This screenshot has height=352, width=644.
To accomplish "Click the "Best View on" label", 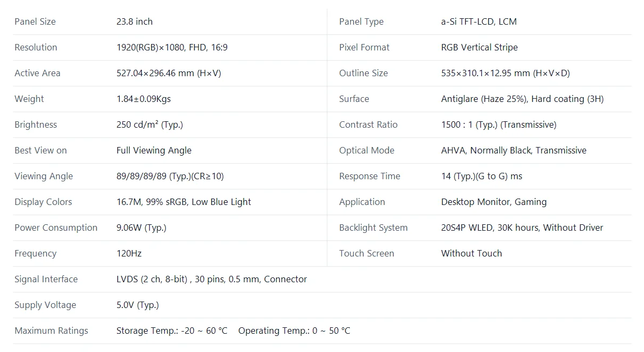I will coord(40,150).
